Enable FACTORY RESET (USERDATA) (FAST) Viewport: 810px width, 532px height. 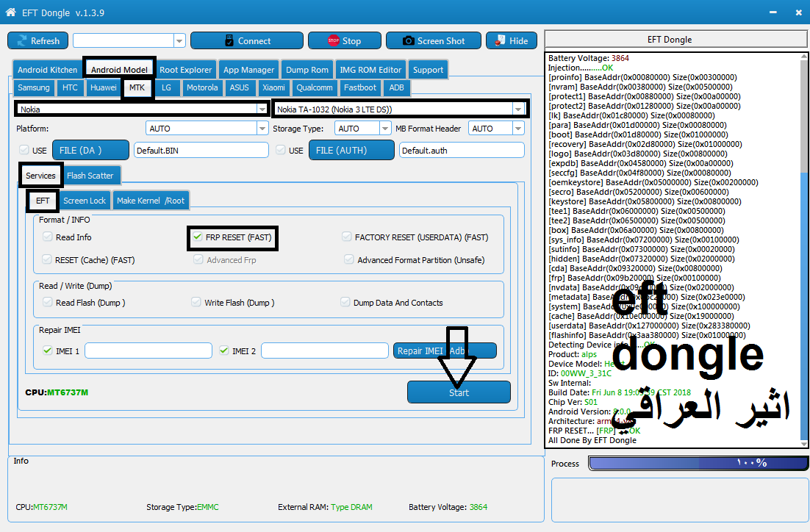[x=347, y=237]
